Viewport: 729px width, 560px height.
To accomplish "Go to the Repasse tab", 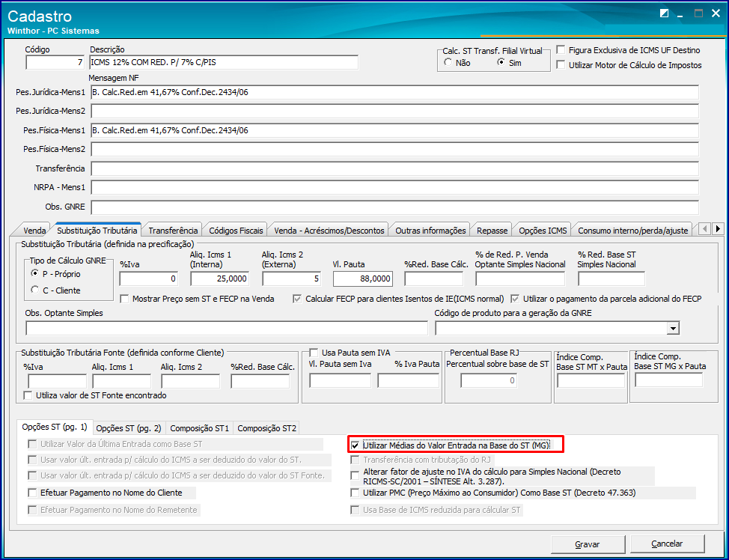I will tap(492, 231).
